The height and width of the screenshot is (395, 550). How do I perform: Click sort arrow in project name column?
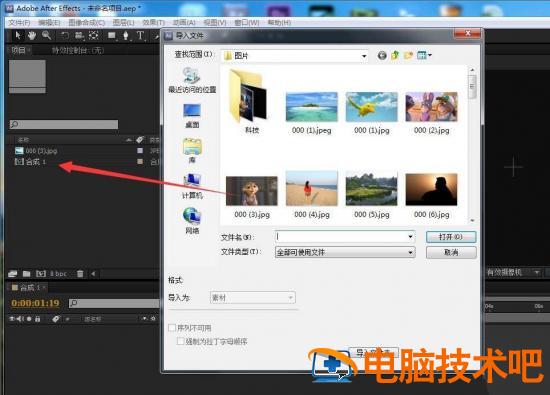click(x=129, y=140)
